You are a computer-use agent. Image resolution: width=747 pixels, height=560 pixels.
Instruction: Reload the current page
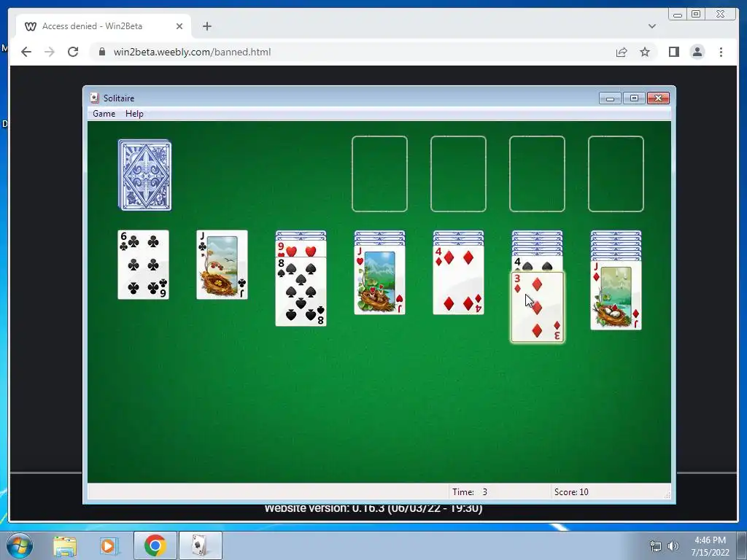[73, 52]
